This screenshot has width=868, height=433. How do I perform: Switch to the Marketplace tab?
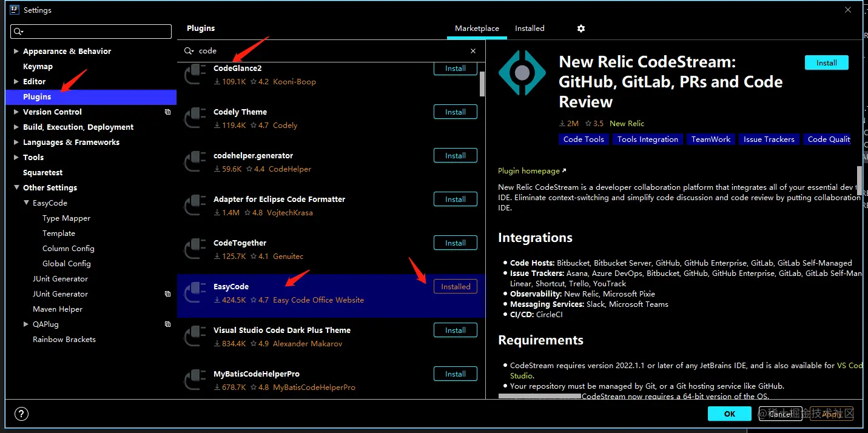(x=477, y=29)
